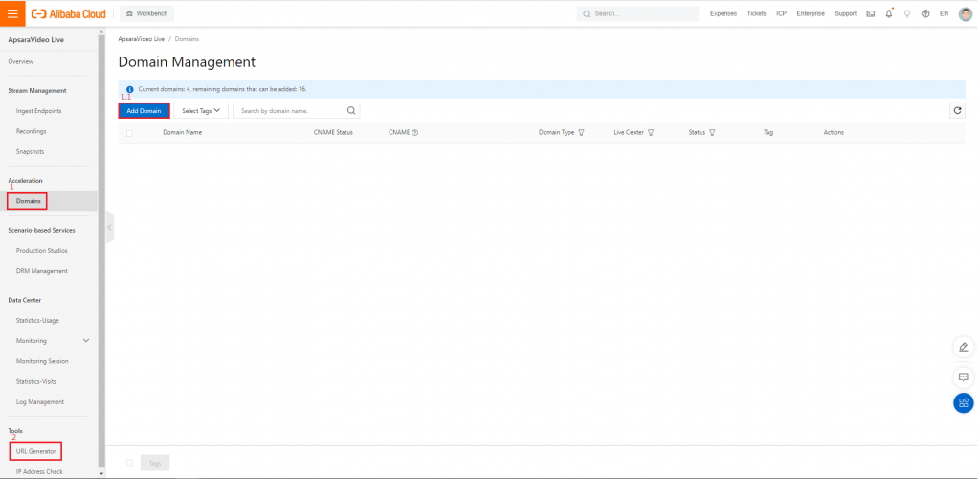Collapse the sidebar with the arrow handle
The height and width of the screenshot is (479, 980).
[x=110, y=228]
